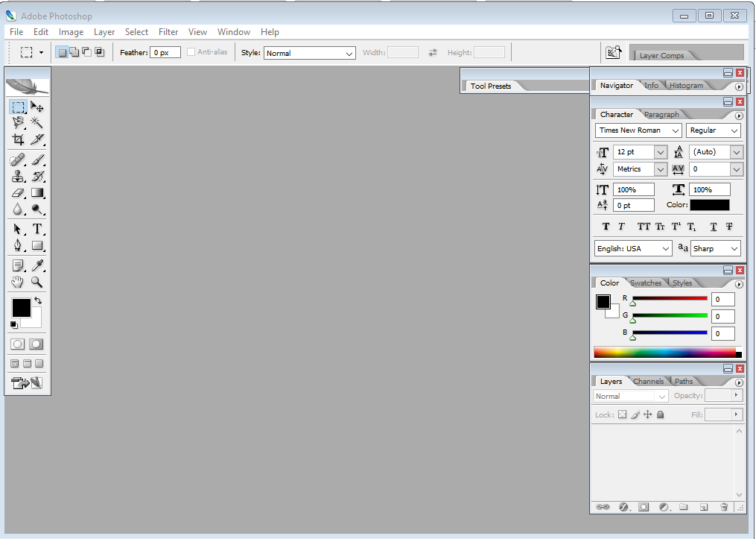Click the R value field in Color panel

[722, 299]
